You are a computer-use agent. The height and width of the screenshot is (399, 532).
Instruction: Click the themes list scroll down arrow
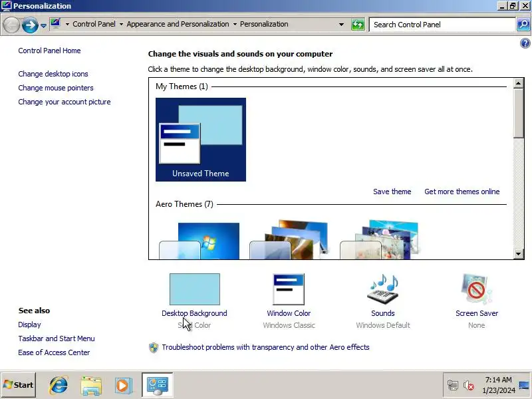click(x=519, y=254)
